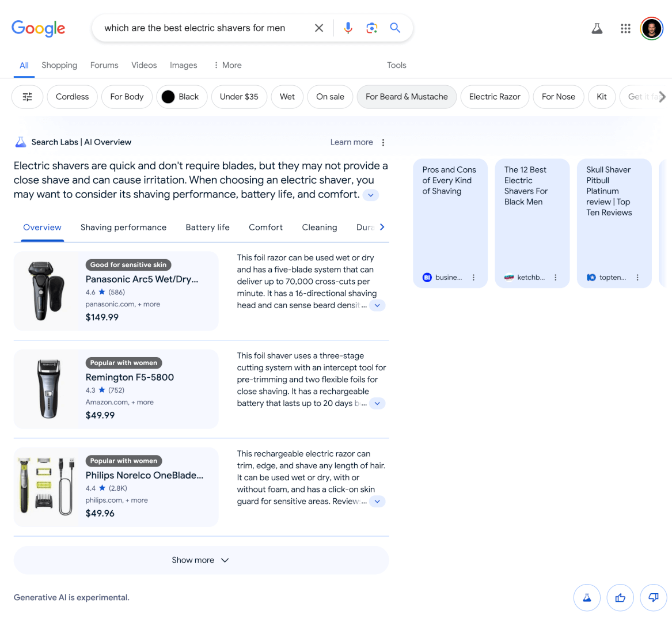This screenshot has width=672, height=622.
Task: Click Show more products expander
Action: [201, 560]
